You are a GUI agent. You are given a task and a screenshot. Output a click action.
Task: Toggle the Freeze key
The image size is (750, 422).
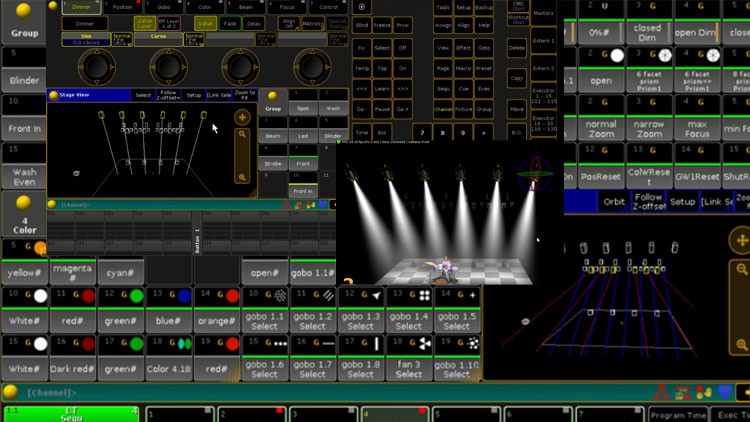[x=382, y=23]
